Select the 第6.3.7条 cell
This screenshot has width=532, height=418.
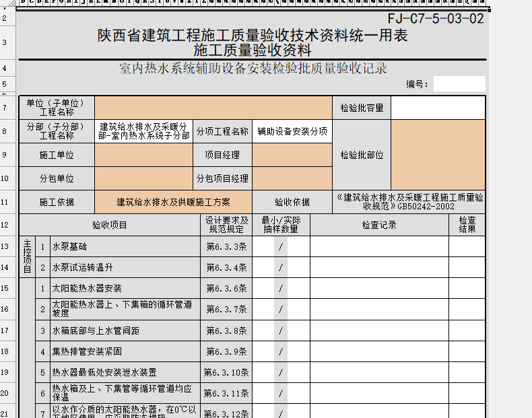coord(226,310)
